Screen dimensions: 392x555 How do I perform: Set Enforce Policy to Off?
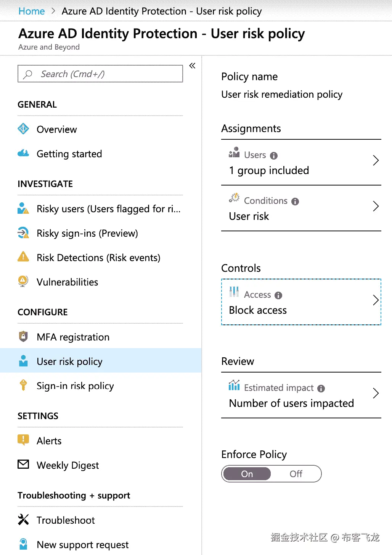(296, 474)
